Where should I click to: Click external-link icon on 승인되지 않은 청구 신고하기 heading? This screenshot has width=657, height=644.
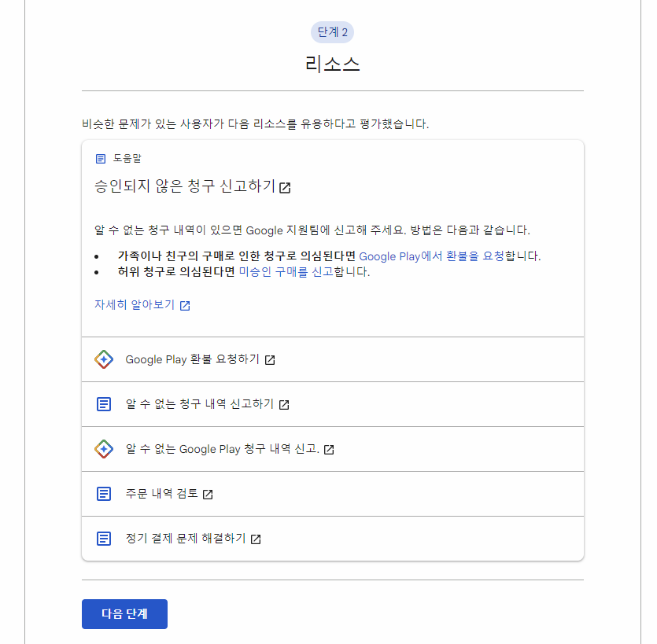point(286,188)
